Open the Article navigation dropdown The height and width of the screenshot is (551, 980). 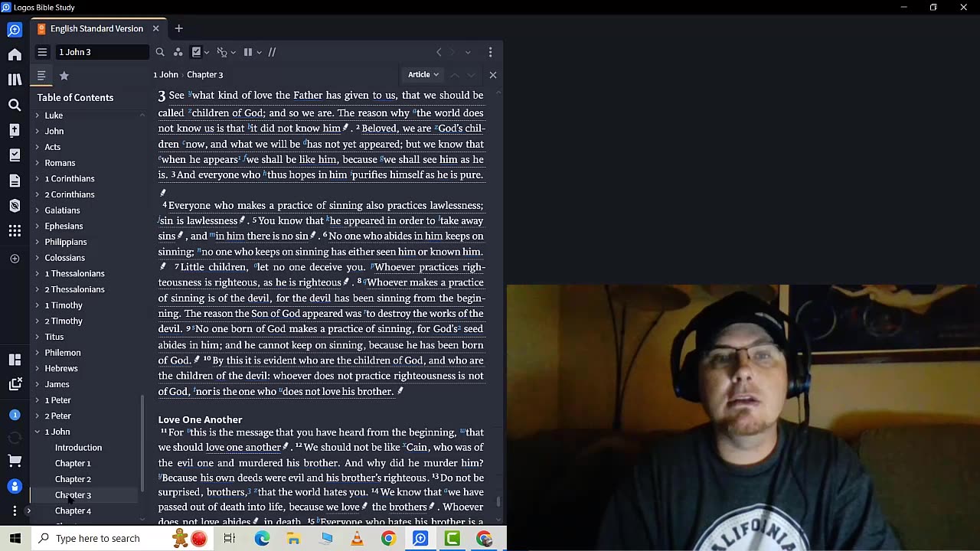(423, 74)
